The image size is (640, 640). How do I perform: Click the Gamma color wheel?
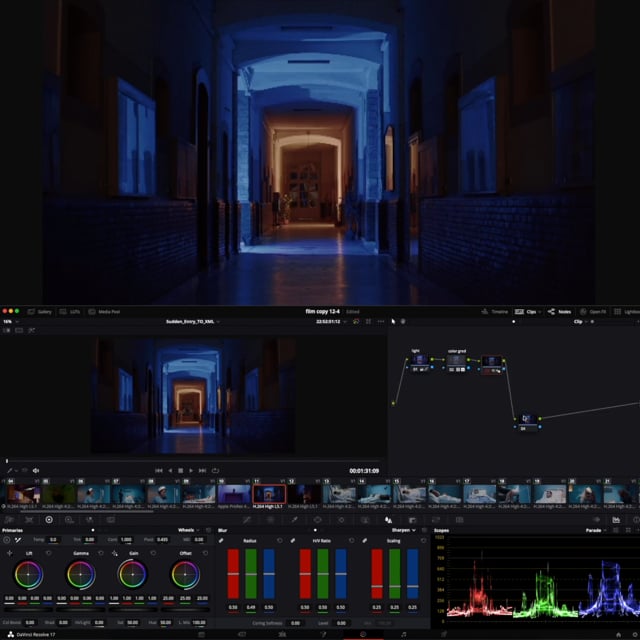pyautogui.click(x=81, y=574)
